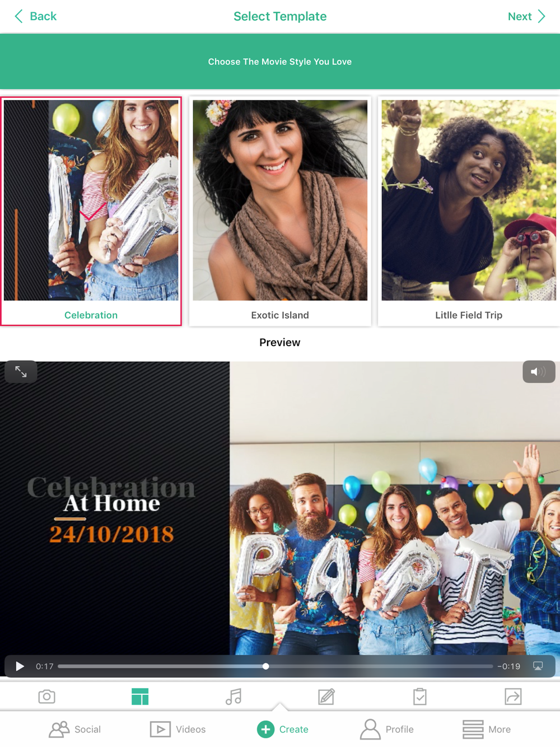Select the Exotic Island template
Image resolution: width=560 pixels, height=747 pixels.
(280, 211)
